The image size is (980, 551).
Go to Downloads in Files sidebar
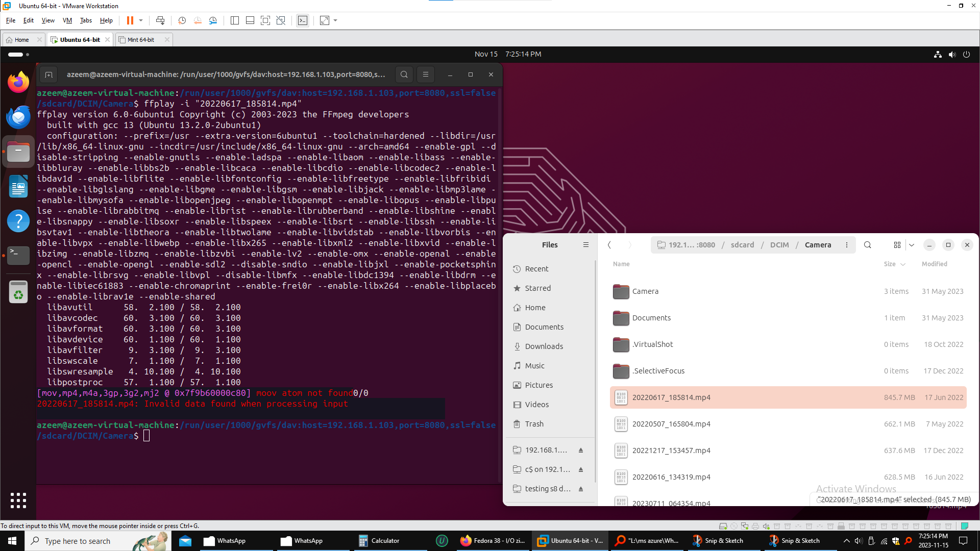544,346
